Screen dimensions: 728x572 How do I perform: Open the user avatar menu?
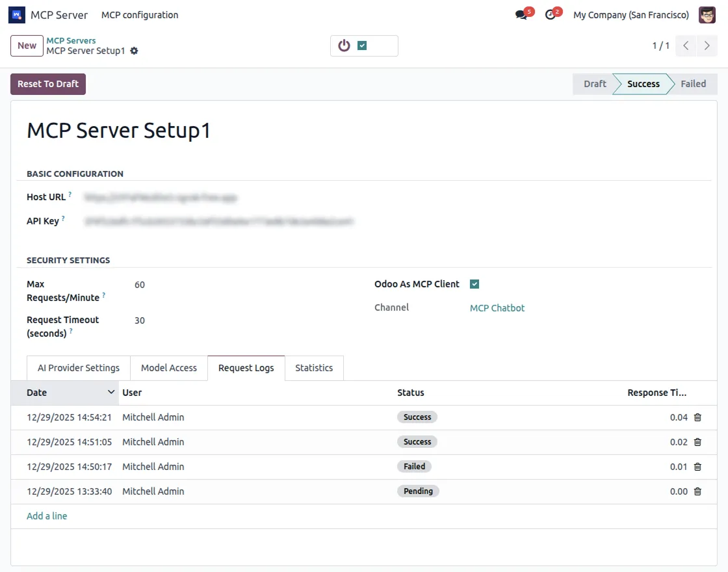tap(707, 14)
